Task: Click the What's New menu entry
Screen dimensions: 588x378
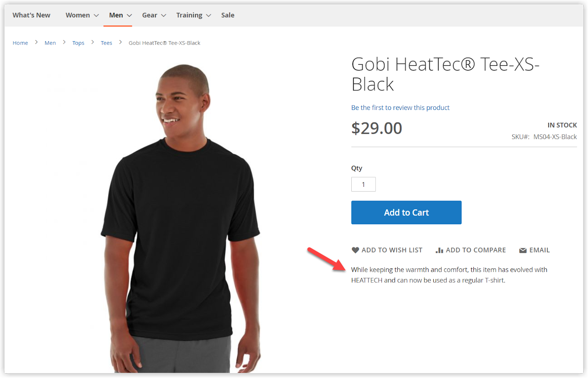Action: [31, 15]
